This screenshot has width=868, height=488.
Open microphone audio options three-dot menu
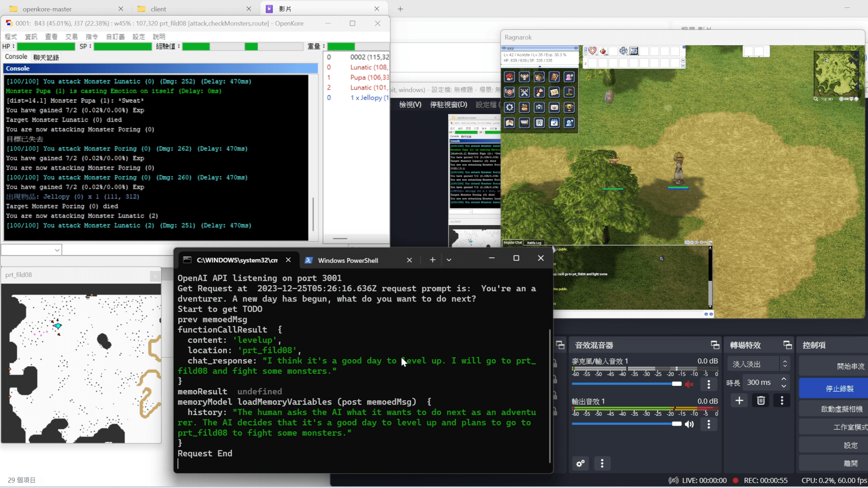click(709, 384)
